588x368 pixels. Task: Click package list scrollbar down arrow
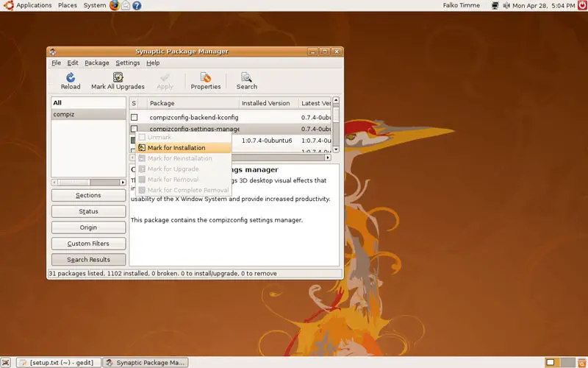[x=336, y=149]
